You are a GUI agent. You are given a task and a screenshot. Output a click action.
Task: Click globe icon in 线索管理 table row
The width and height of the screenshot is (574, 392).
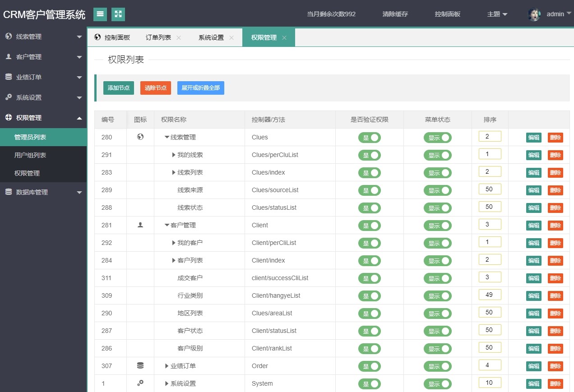click(140, 137)
